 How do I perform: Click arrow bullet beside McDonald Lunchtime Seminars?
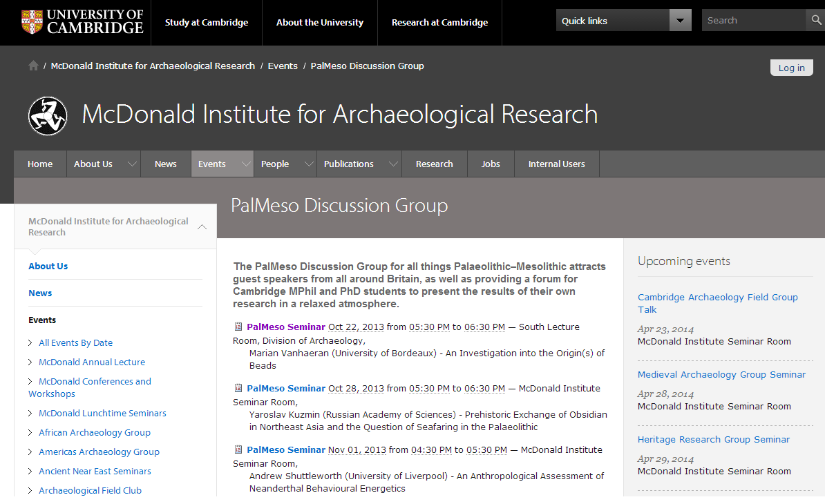30,413
